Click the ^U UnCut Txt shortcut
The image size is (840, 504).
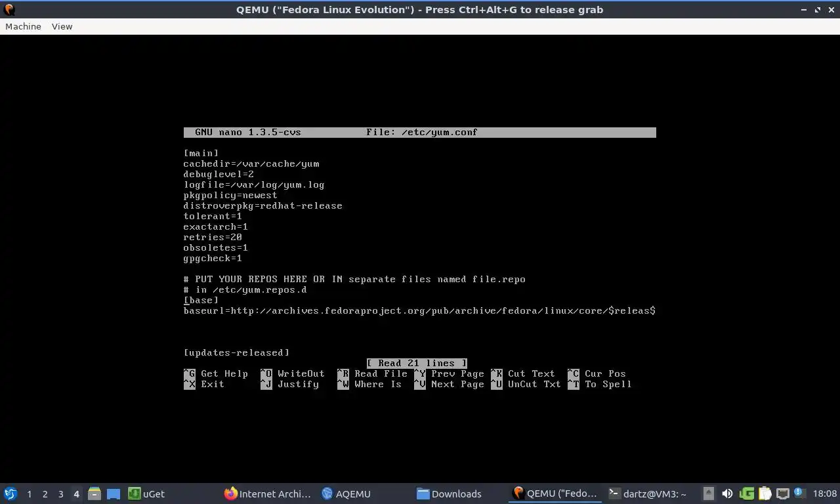pos(526,384)
